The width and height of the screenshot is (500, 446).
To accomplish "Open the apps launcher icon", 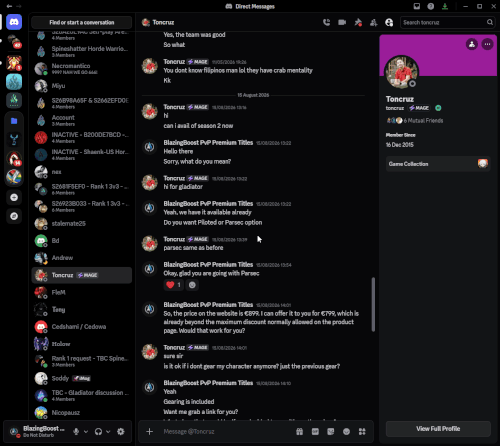I will coord(362,431).
